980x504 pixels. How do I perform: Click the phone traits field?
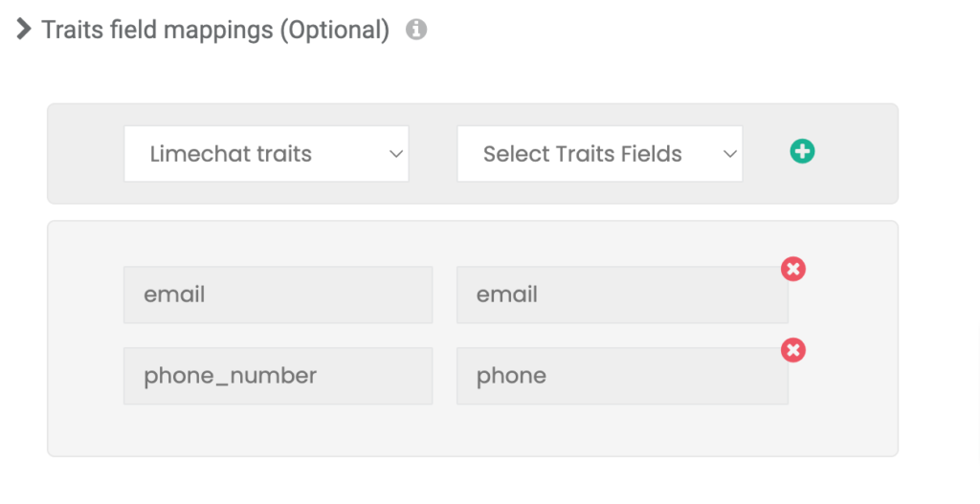622,376
